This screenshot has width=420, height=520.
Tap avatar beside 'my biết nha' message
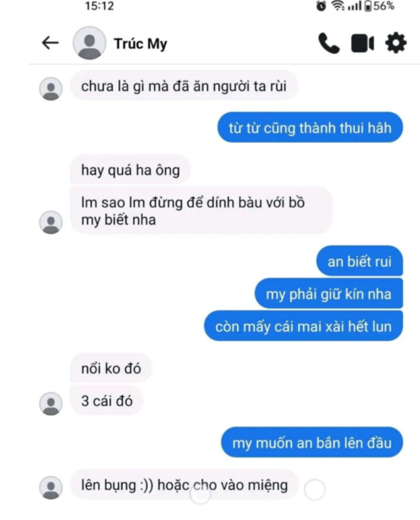click(51, 222)
